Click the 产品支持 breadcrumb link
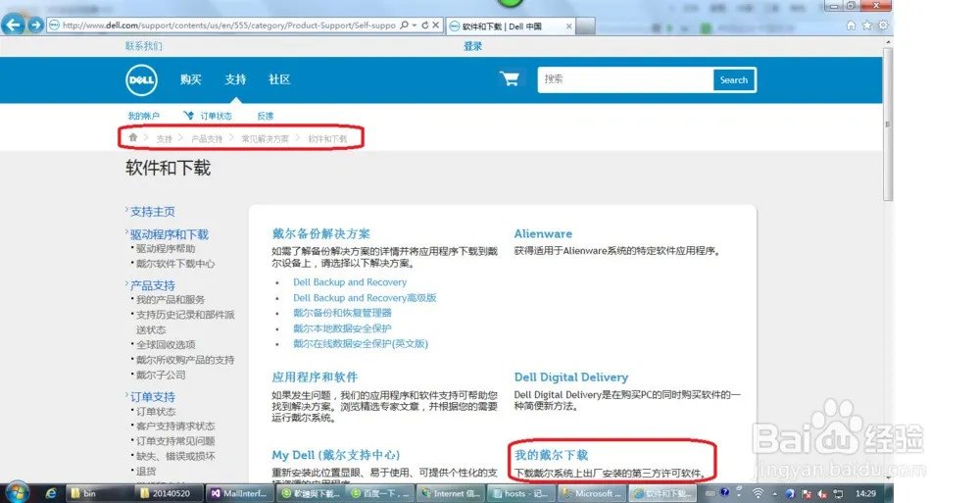 point(207,138)
